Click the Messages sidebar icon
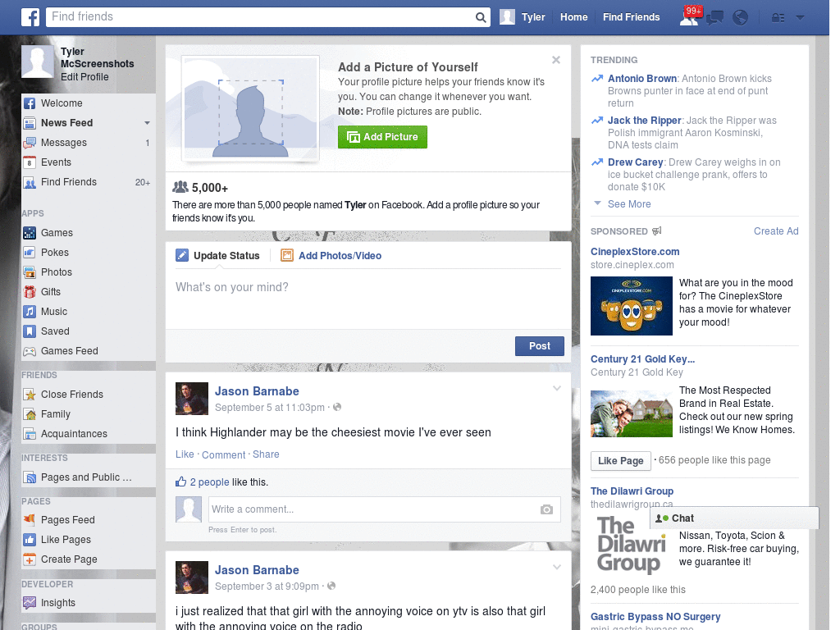Viewport: 840px width, 630px height. pyautogui.click(x=30, y=143)
